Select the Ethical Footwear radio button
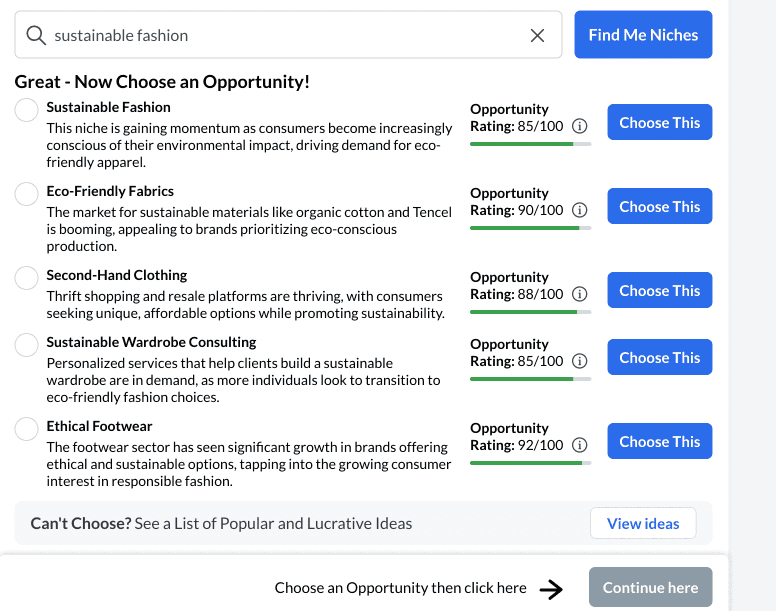This screenshot has width=776, height=611. [26, 428]
